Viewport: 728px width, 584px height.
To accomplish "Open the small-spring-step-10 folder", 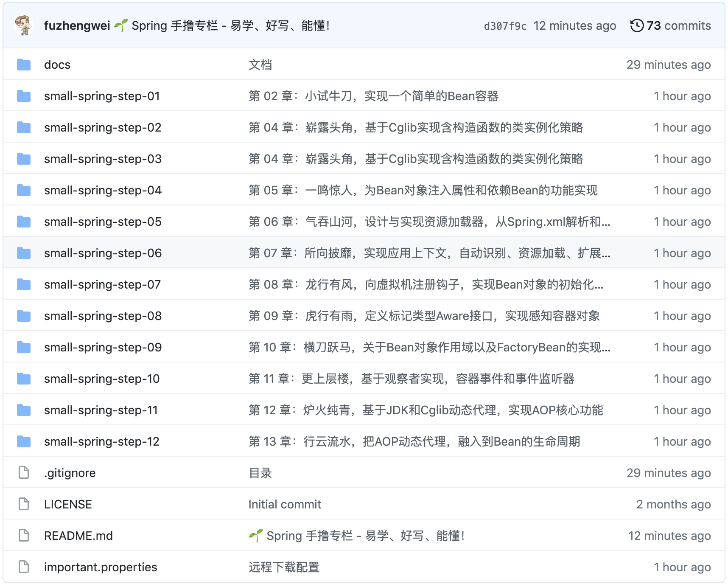I will pyautogui.click(x=102, y=379).
